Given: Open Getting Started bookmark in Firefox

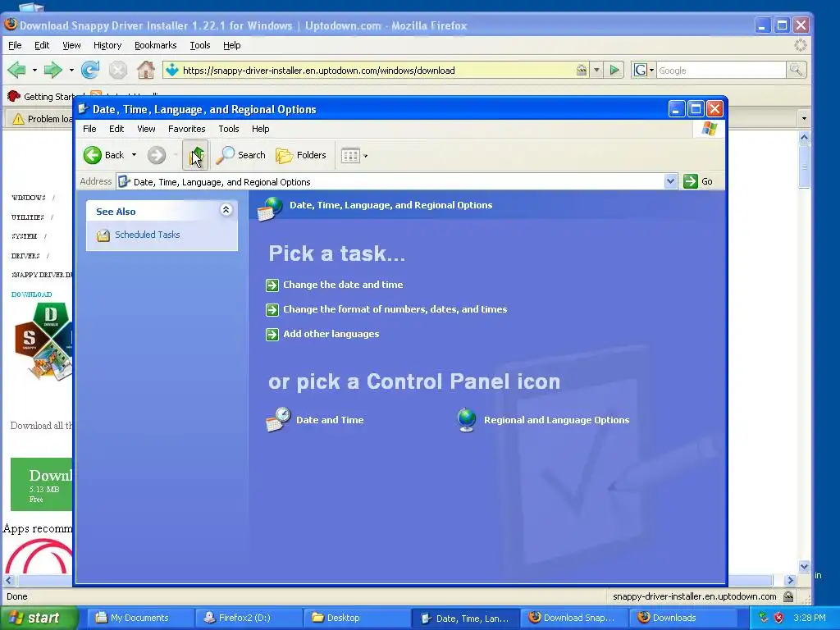Looking at the screenshot, I should 41,97.
